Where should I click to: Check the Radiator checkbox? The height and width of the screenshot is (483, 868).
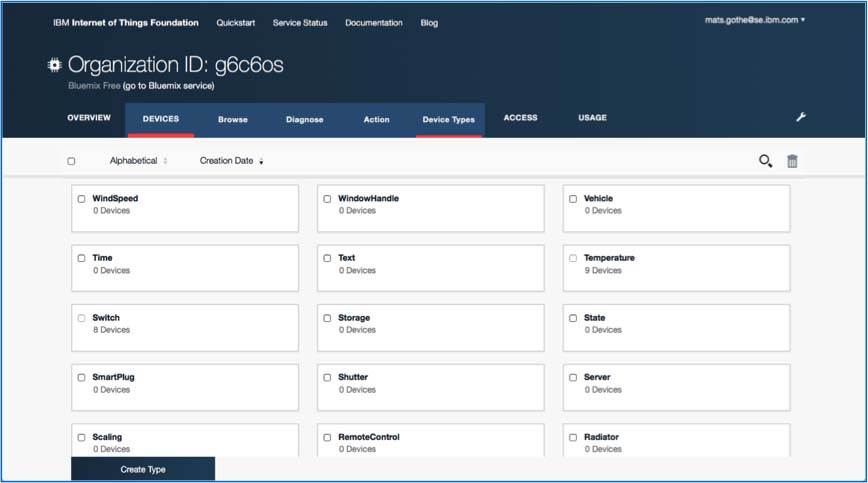point(573,437)
